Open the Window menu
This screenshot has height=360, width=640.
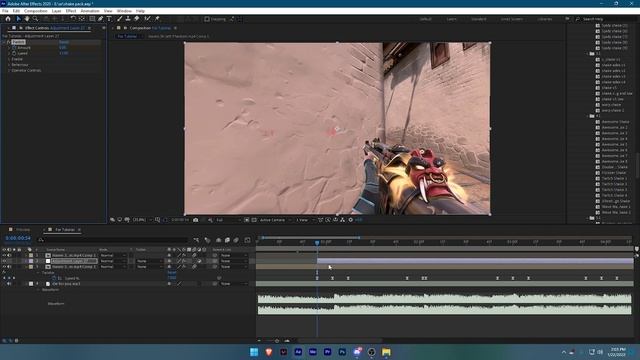pos(124,11)
